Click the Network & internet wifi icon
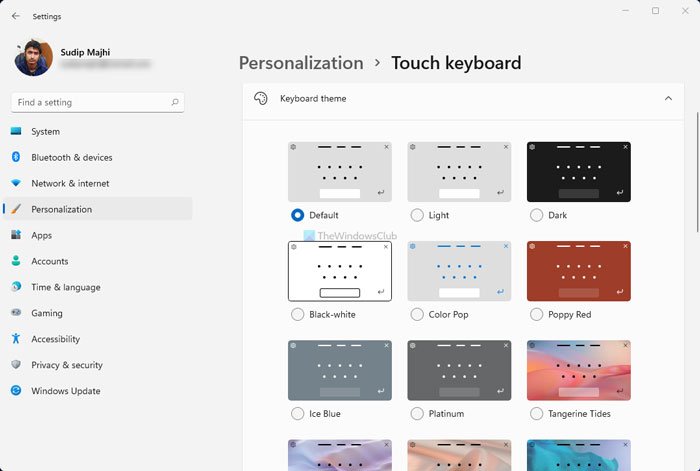This screenshot has height=471, width=700. [16, 184]
